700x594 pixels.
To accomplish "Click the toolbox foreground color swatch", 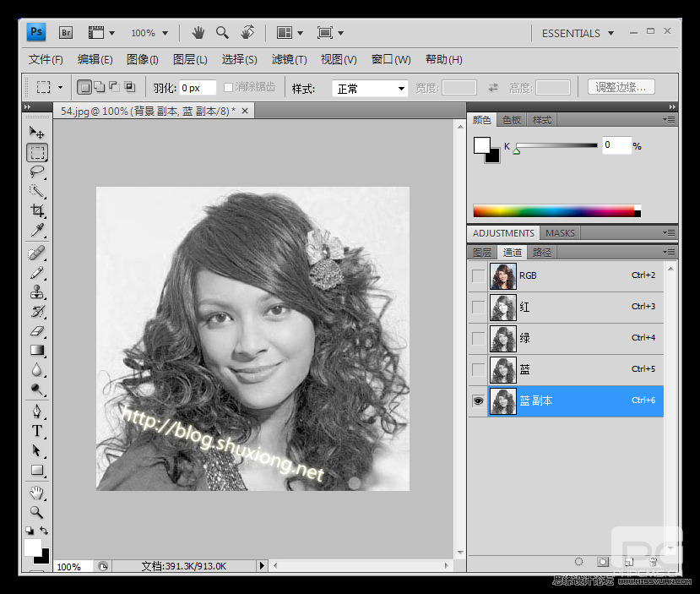I will [x=33, y=548].
